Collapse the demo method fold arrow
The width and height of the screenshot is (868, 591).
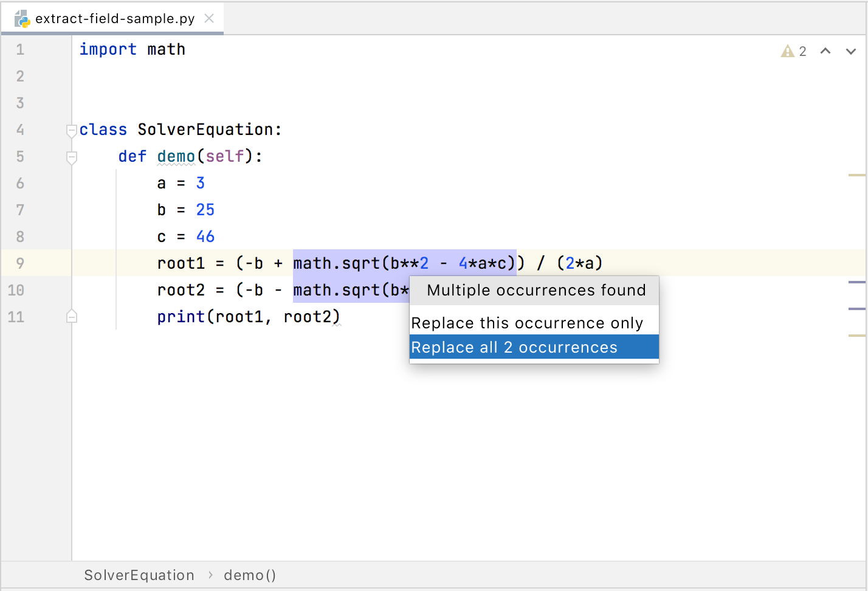pyautogui.click(x=71, y=156)
